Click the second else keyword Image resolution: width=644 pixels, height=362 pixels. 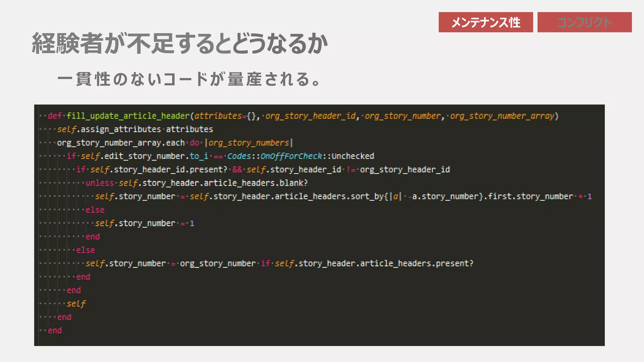click(x=86, y=250)
